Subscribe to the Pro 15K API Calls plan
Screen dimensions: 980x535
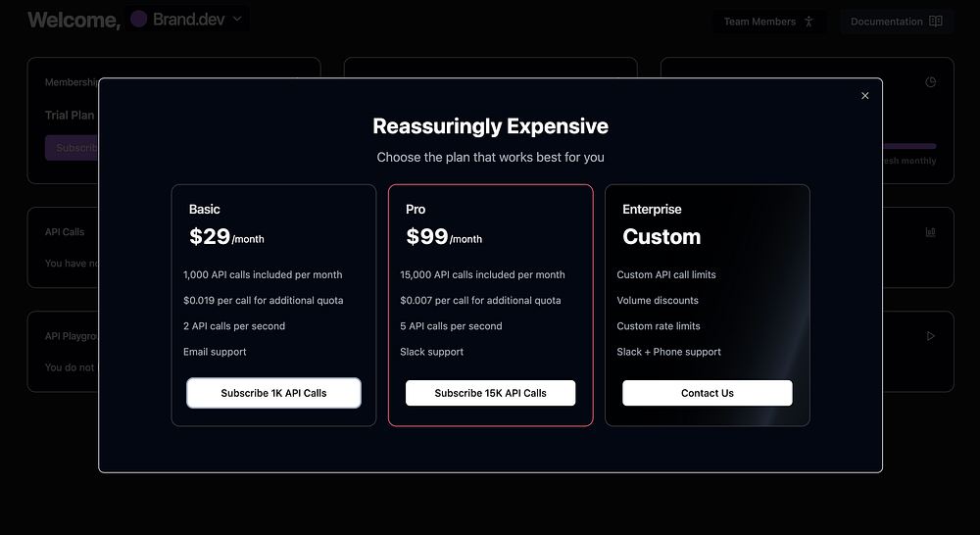coord(490,393)
